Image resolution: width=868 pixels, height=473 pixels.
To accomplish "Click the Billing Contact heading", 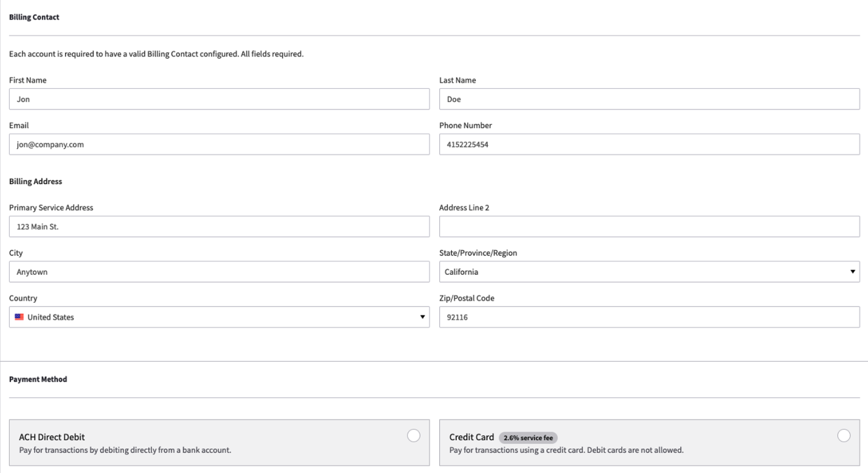I will coord(34,17).
